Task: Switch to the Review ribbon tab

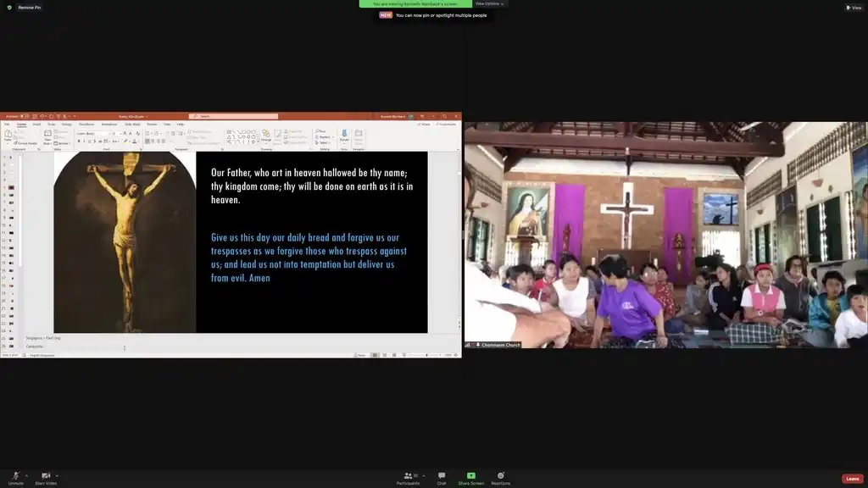Action: (152, 125)
